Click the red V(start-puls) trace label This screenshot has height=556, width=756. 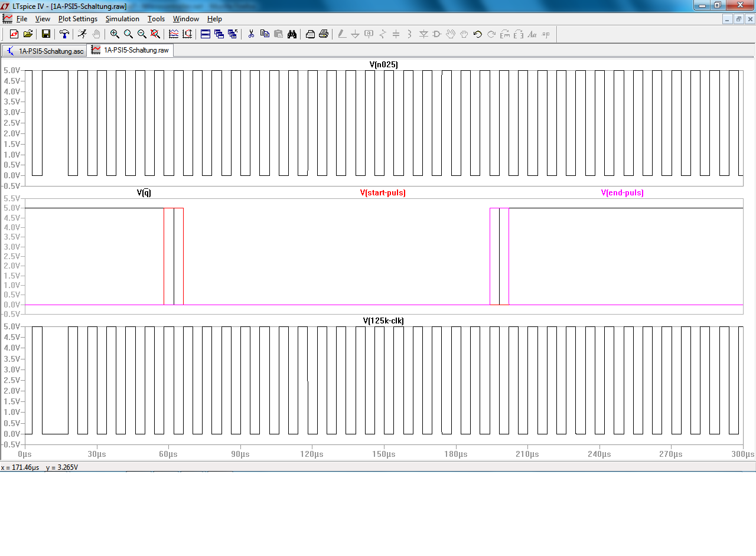click(x=383, y=193)
